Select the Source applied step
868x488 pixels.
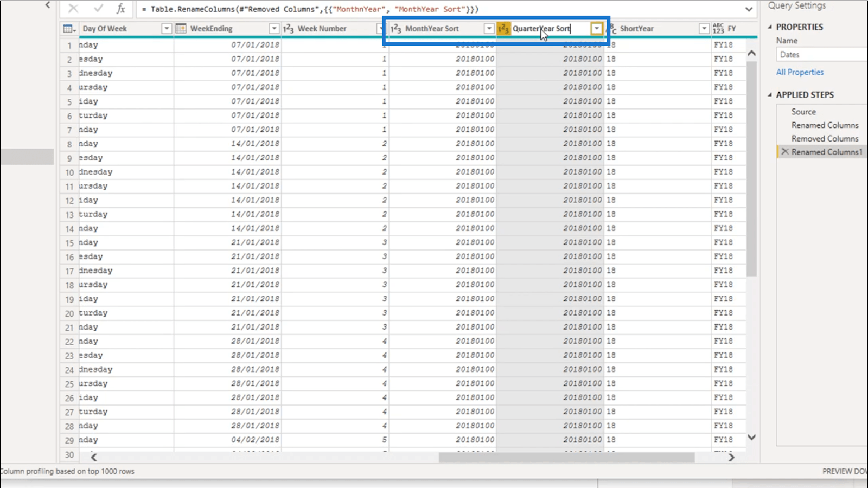(803, 112)
